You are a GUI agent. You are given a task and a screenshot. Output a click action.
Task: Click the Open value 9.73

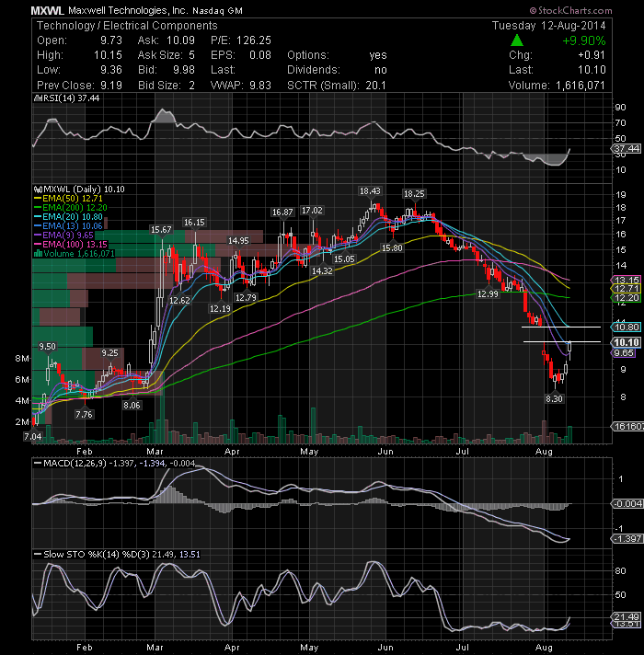tap(111, 40)
